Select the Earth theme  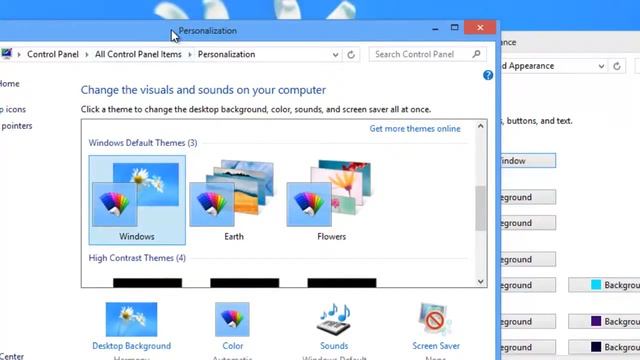[x=233, y=200]
